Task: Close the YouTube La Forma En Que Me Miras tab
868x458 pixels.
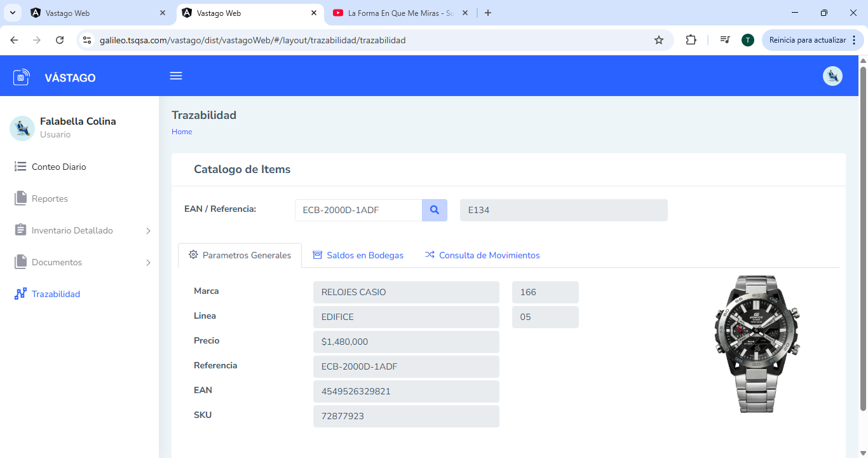Action: (465, 13)
